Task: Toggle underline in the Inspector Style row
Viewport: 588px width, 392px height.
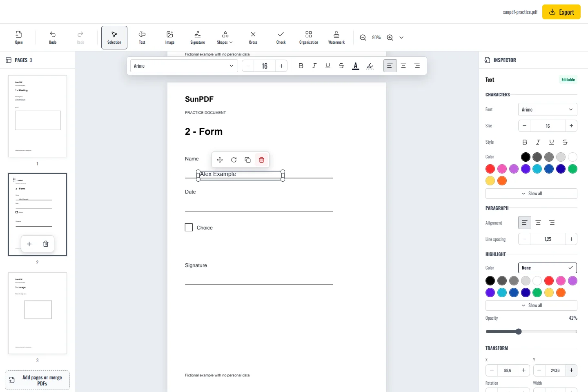Action: (x=552, y=142)
